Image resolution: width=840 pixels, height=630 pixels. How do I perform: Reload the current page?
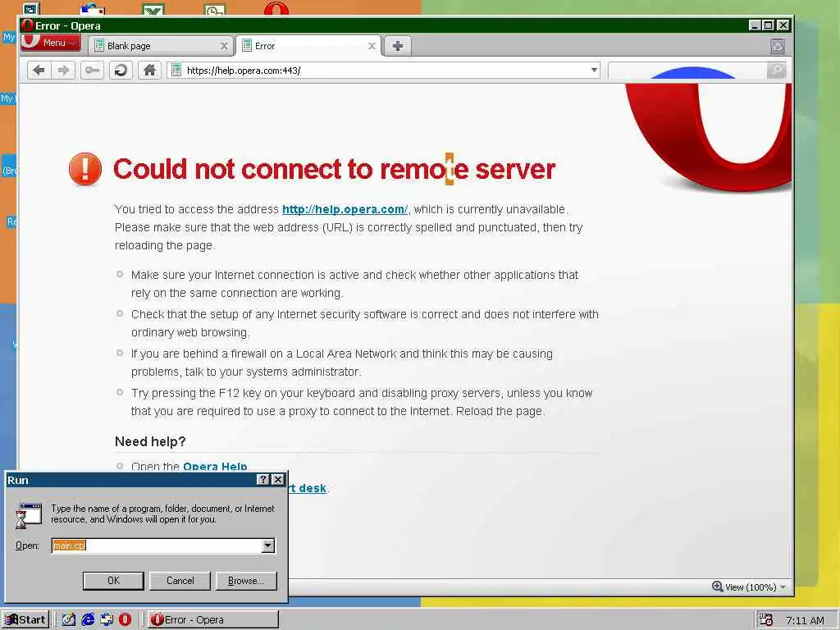coord(121,71)
